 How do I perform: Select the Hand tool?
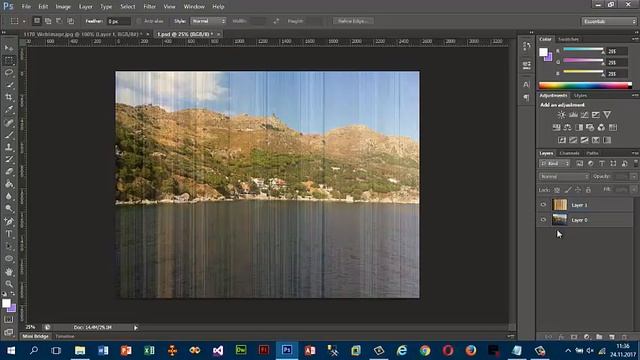click(9, 271)
